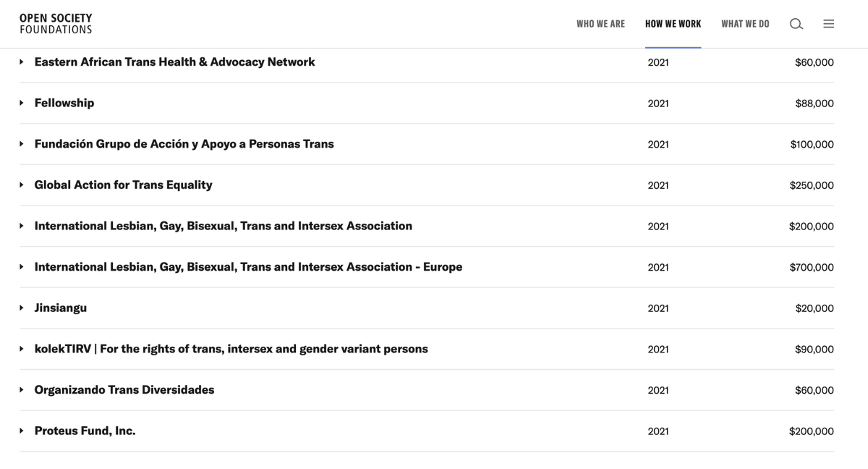Click the $700,000 grant amount

pos(811,268)
